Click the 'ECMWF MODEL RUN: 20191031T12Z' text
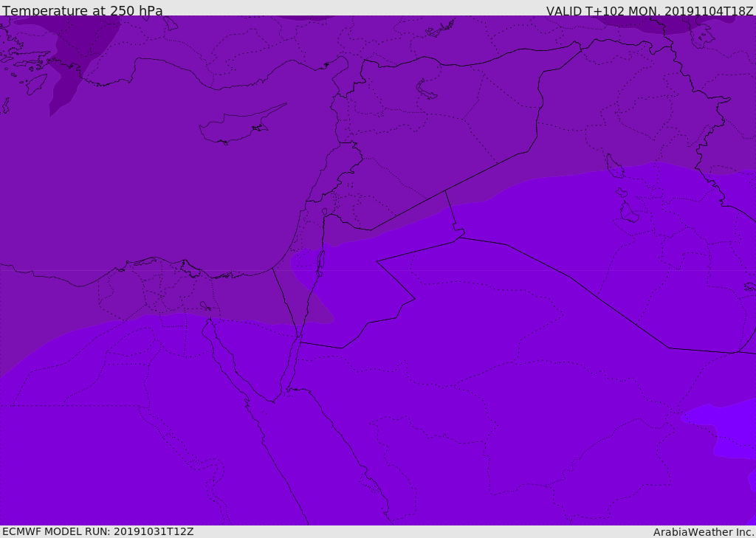Viewport: 756px width, 538px height. click(98, 531)
